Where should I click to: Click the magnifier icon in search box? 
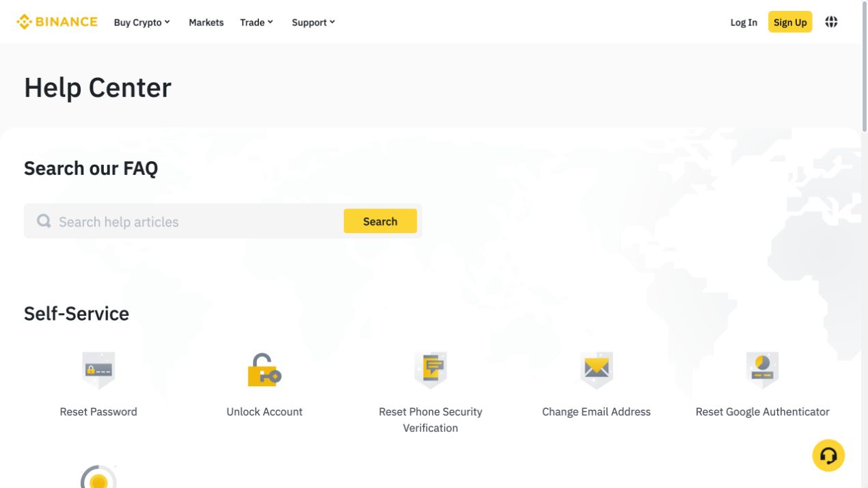44,221
